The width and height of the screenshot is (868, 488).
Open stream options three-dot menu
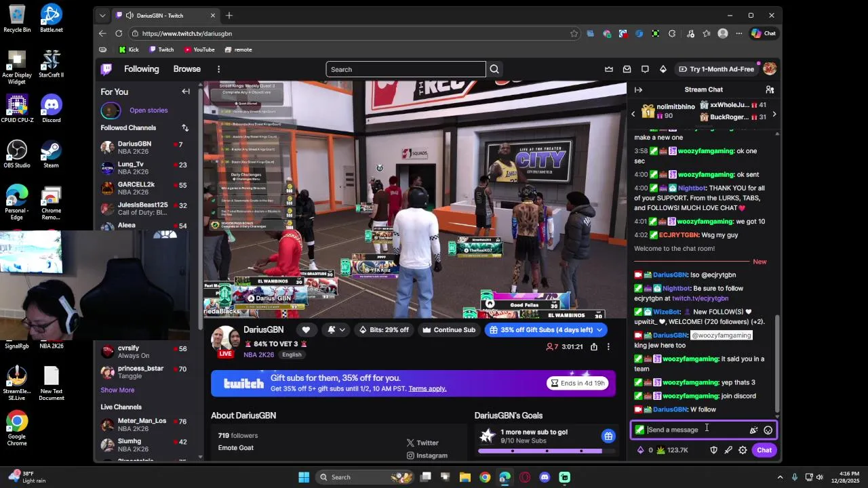point(608,347)
